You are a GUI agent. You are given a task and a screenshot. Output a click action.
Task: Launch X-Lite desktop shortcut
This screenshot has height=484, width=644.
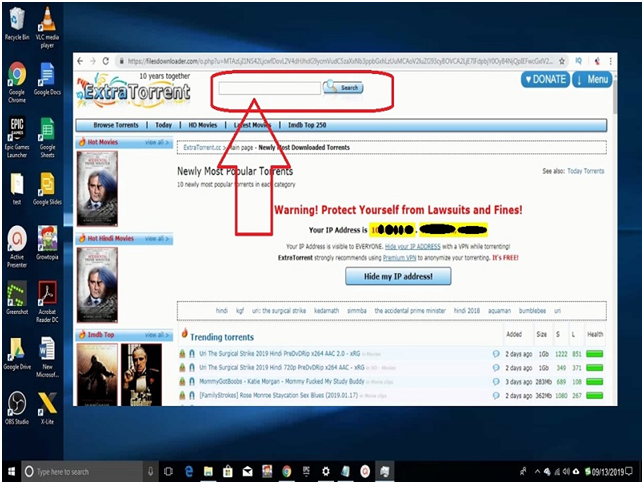[x=47, y=408]
